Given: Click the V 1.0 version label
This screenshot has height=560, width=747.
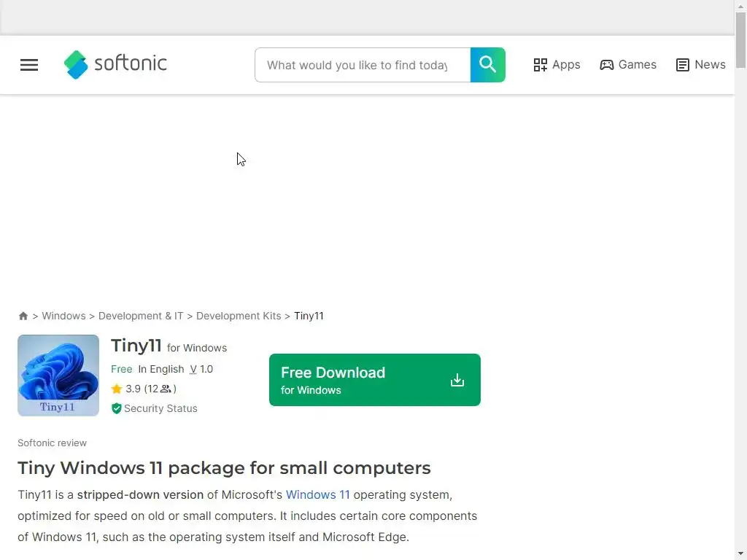Looking at the screenshot, I should tap(201, 369).
